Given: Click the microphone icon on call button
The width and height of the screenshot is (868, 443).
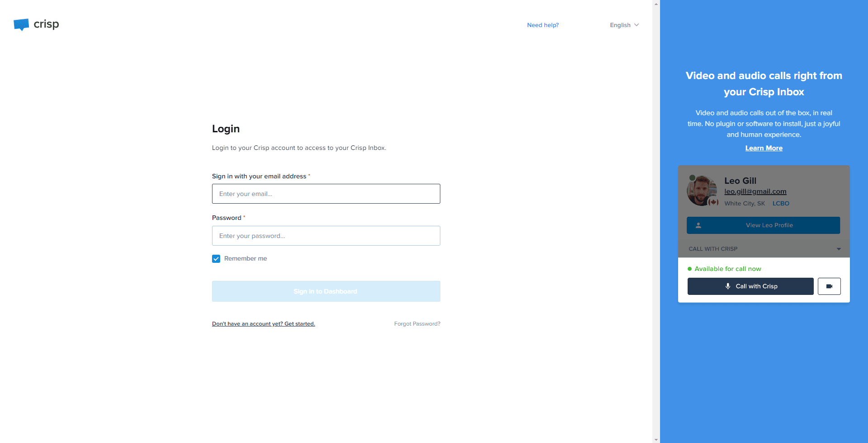Looking at the screenshot, I should tap(728, 286).
